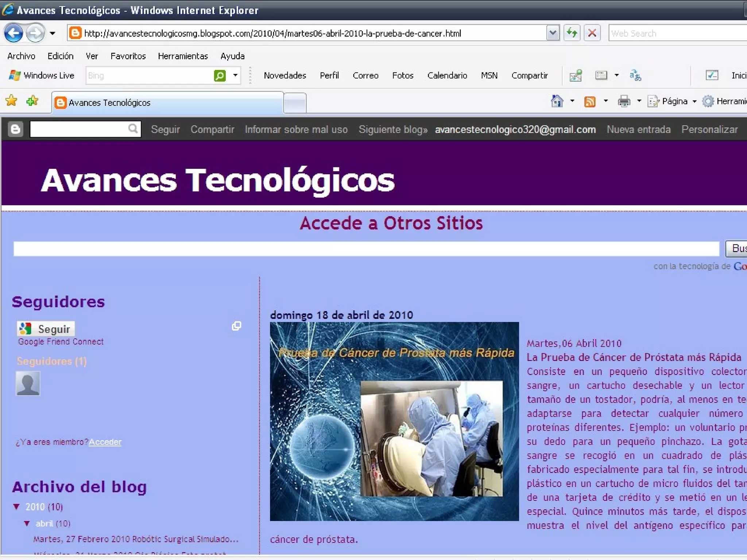
Task: Open the Herramientas menu
Action: (x=183, y=56)
